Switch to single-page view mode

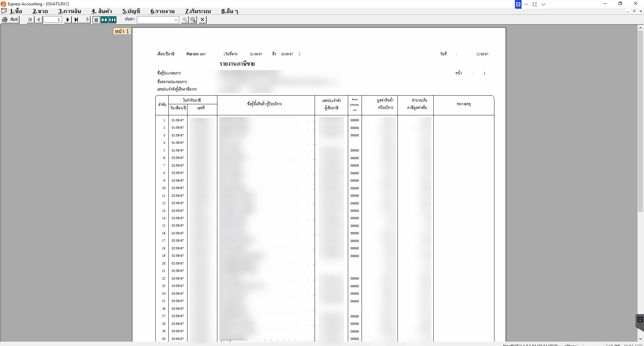(x=96, y=19)
